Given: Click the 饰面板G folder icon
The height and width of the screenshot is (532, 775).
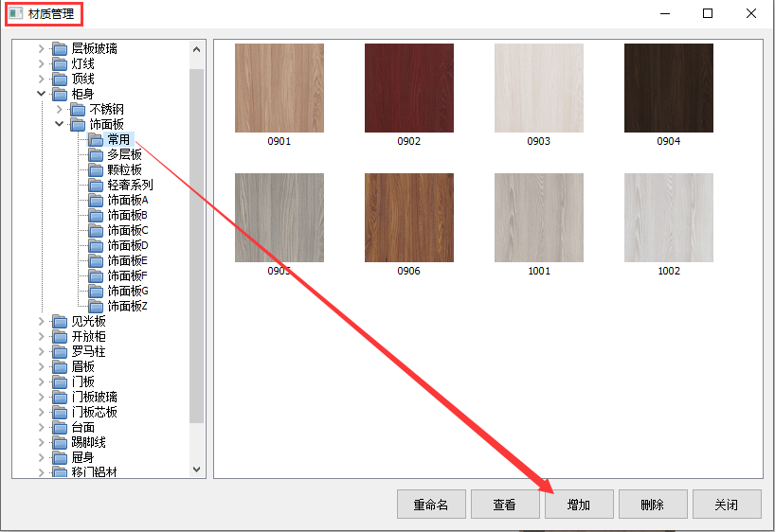Looking at the screenshot, I should [x=96, y=292].
